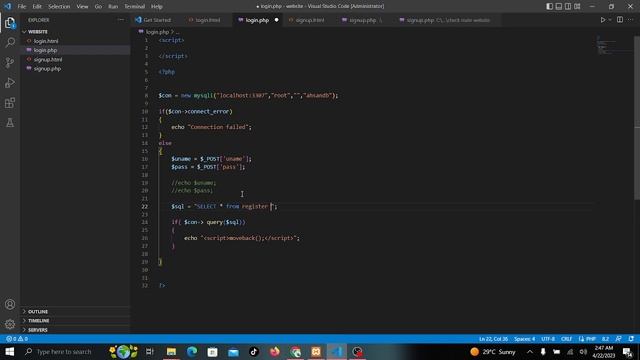Click the Split Editor icon
This screenshot has width=640, height=360.
[x=620, y=20]
